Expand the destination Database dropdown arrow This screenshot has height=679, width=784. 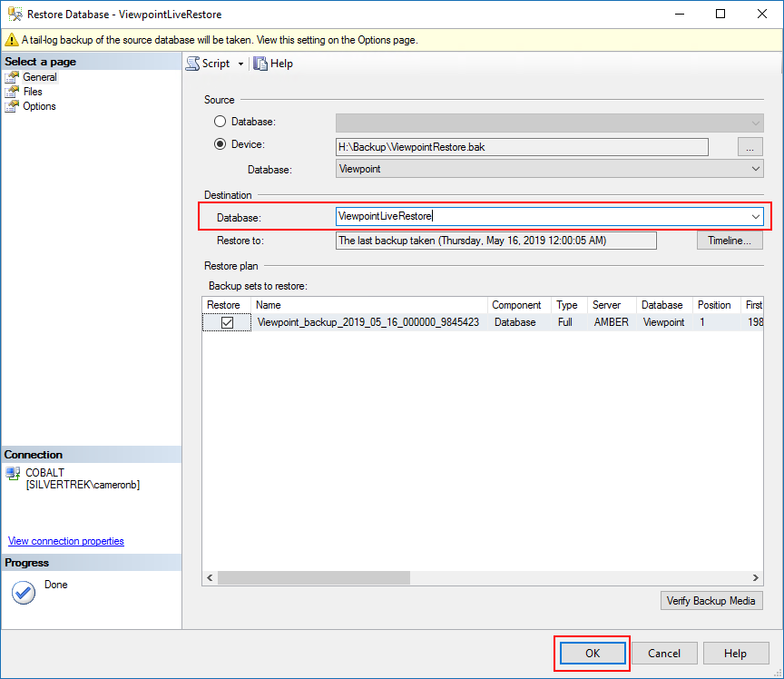click(756, 216)
